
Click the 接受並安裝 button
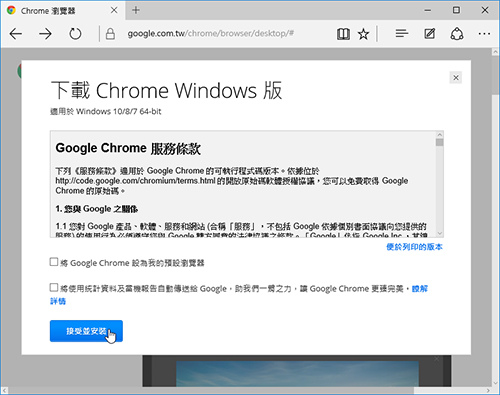pyautogui.click(x=86, y=331)
